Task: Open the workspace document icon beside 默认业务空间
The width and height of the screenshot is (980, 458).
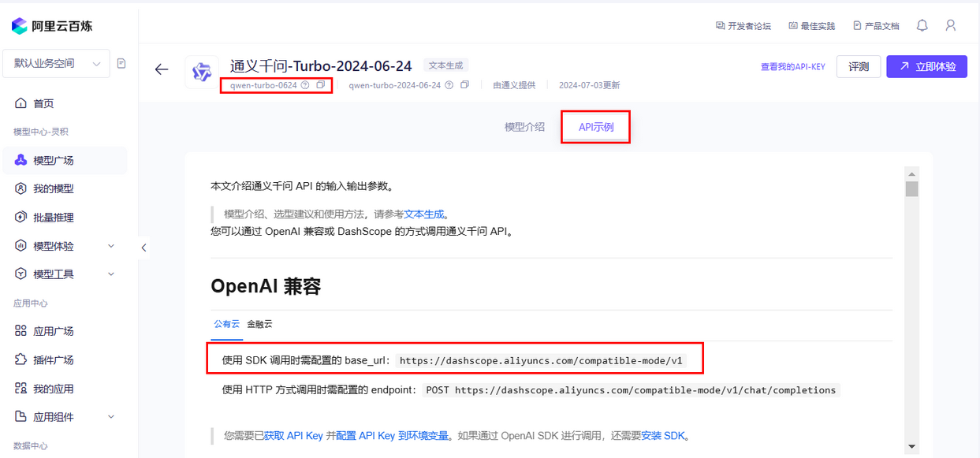Action: click(x=121, y=63)
